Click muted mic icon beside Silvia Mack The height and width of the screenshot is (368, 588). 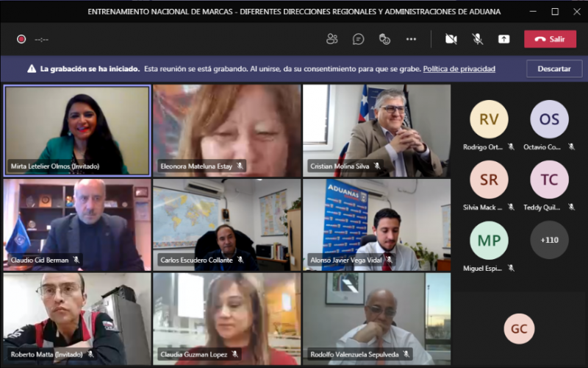511,207
